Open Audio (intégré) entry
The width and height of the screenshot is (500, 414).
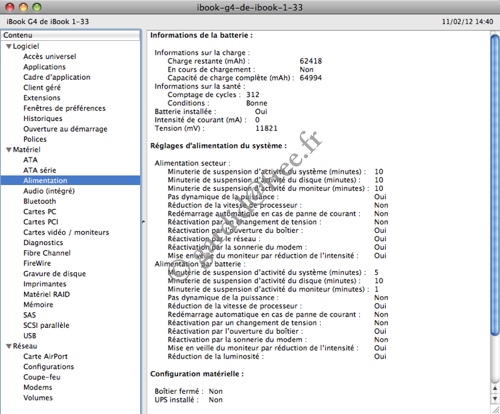click(49, 191)
